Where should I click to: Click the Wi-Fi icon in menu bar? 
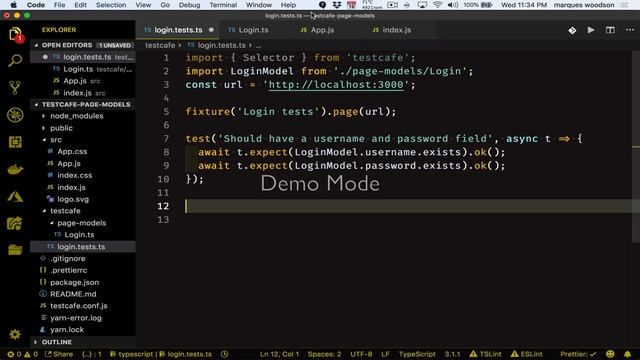click(437, 5)
